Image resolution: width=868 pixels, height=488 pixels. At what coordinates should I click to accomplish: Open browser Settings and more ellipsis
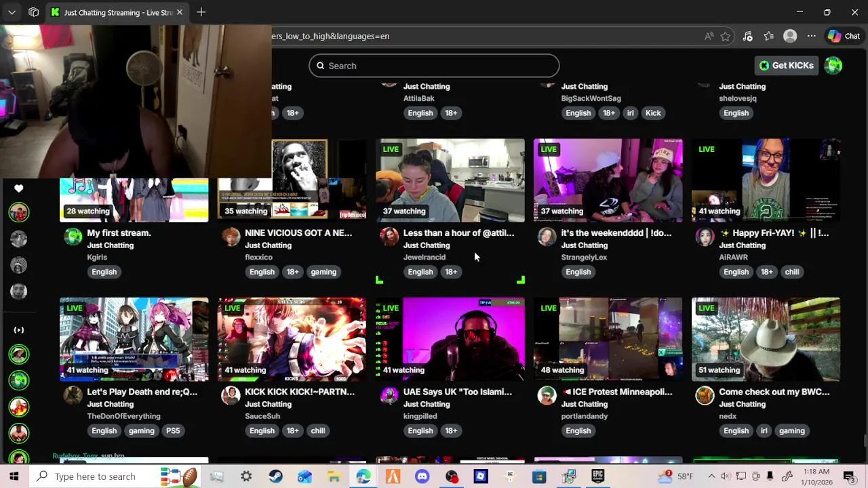coord(811,36)
